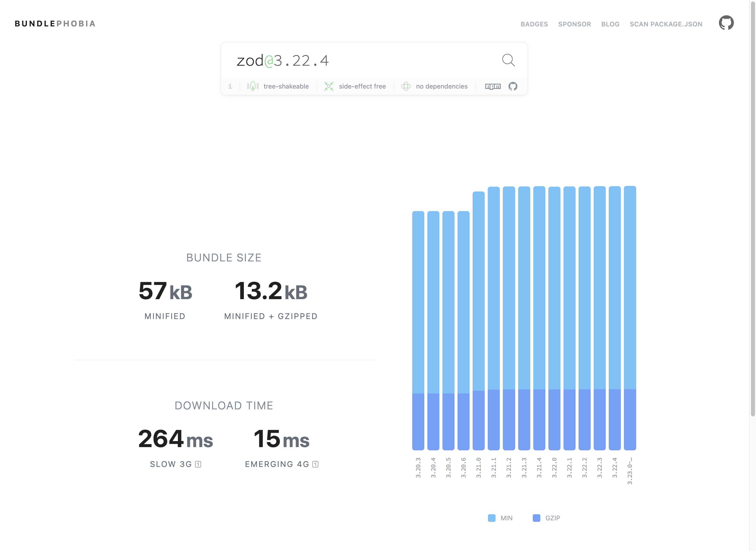The width and height of the screenshot is (756, 551).
Task: Open the npm package page icon
Action: tap(493, 86)
